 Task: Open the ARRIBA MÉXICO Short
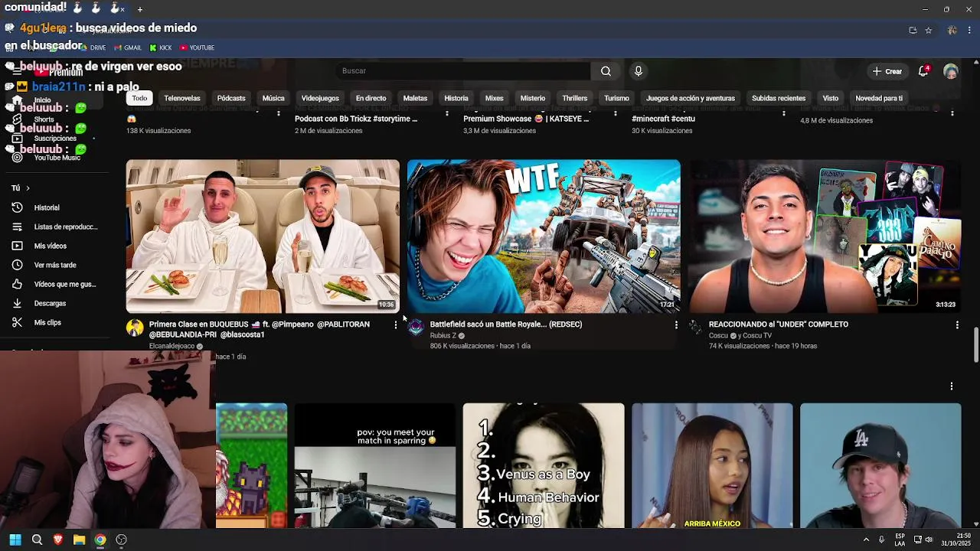click(x=712, y=465)
